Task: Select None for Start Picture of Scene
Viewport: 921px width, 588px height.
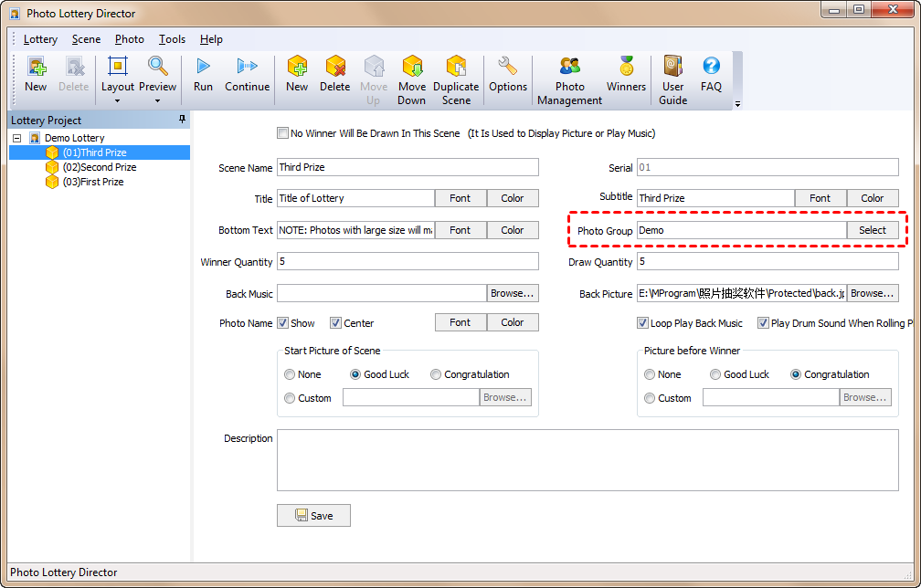Action: 290,374
